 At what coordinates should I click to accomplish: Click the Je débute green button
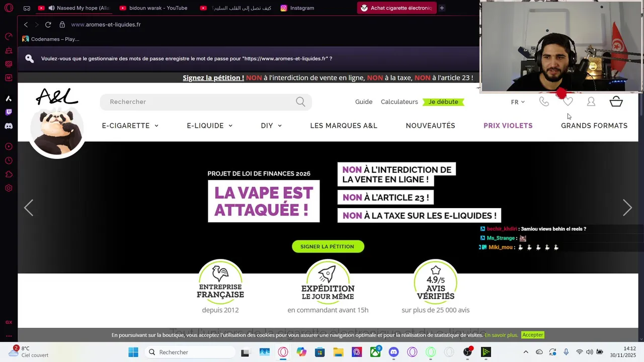point(443,102)
